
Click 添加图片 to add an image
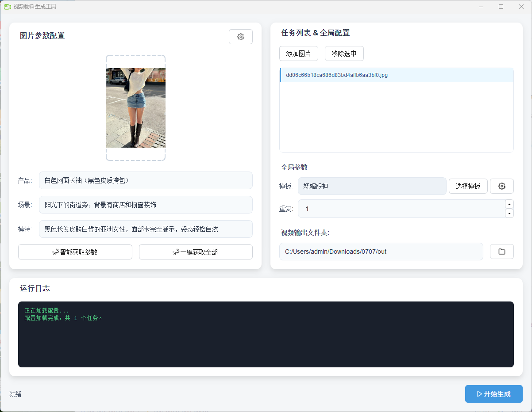(298, 53)
